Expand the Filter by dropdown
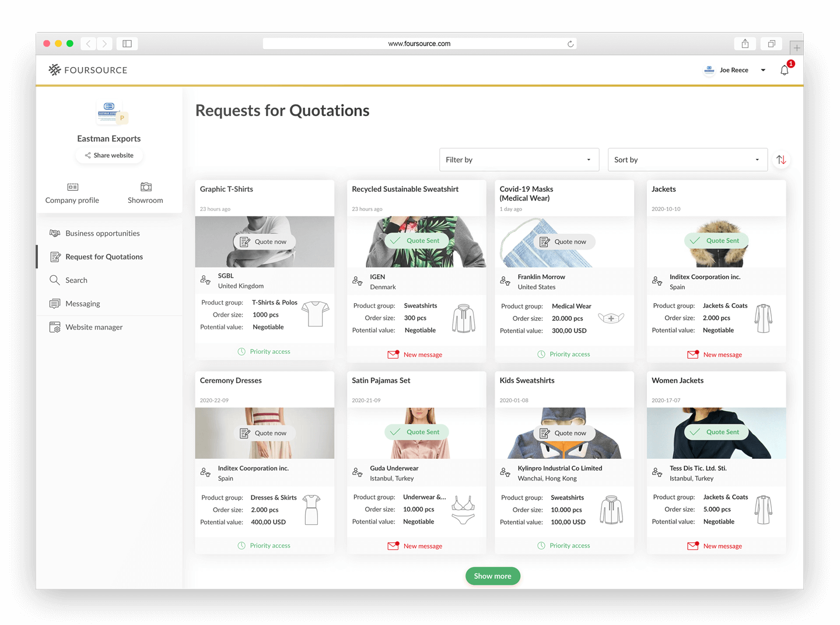This screenshot has width=840, height=625. click(x=519, y=160)
